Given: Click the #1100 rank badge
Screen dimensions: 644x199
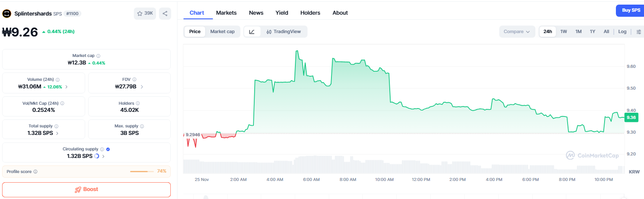Looking at the screenshot, I should [x=72, y=13].
